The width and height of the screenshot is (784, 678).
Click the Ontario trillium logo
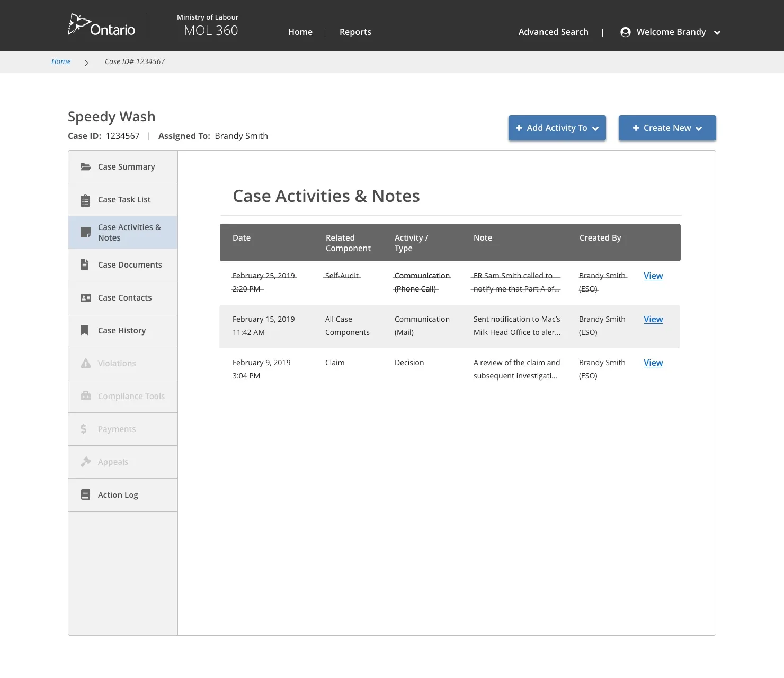click(102, 25)
